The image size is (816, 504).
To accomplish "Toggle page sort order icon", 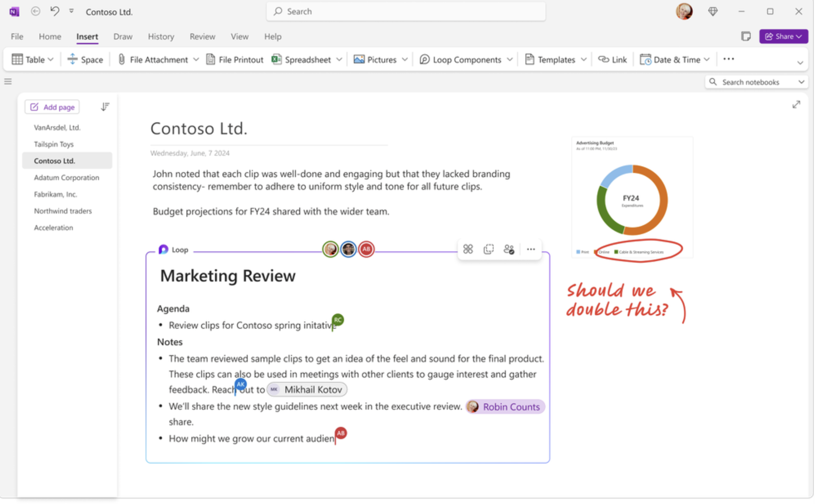I will [105, 106].
